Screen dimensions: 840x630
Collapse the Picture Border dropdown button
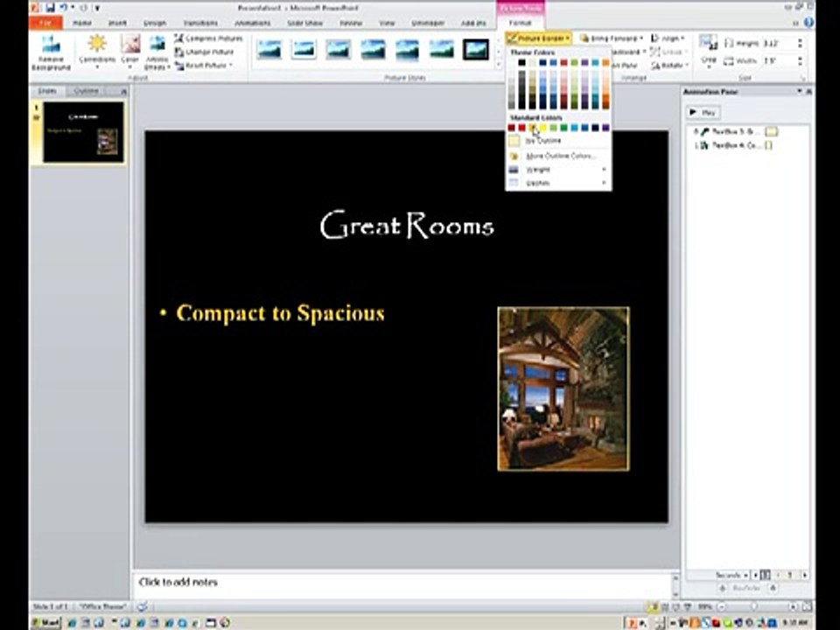(x=538, y=38)
